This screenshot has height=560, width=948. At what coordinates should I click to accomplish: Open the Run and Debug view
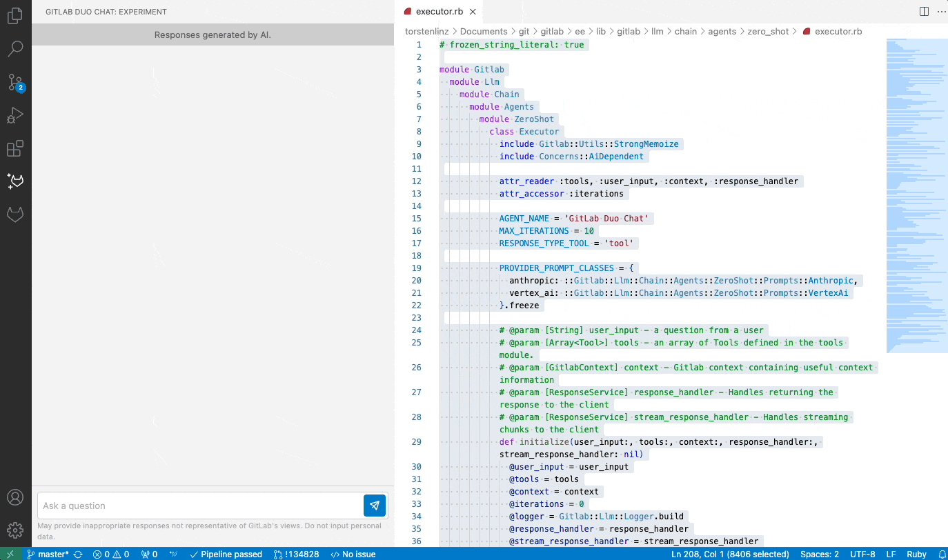click(x=15, y=115)
